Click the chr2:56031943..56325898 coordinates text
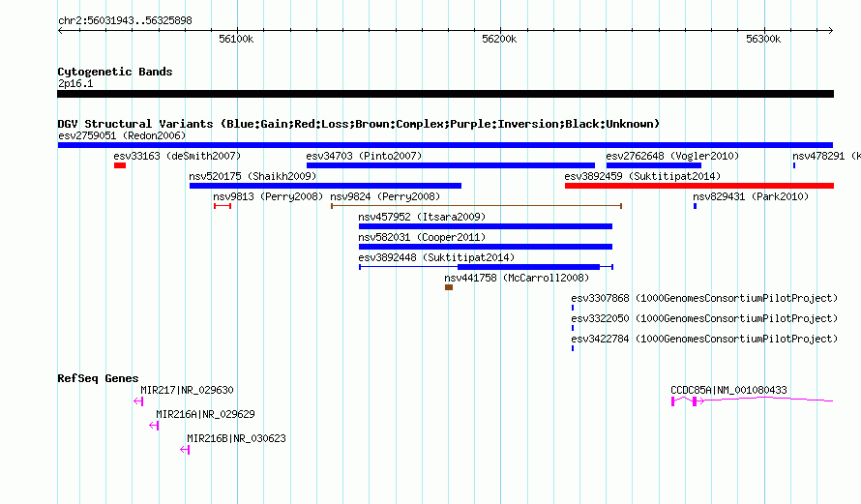 (125, 20)
